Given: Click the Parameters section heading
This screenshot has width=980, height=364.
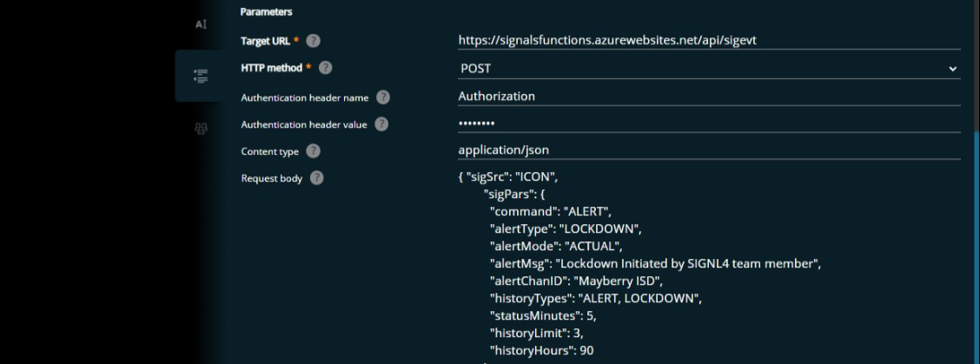Looking at the screenshot, I should (267, 12).
